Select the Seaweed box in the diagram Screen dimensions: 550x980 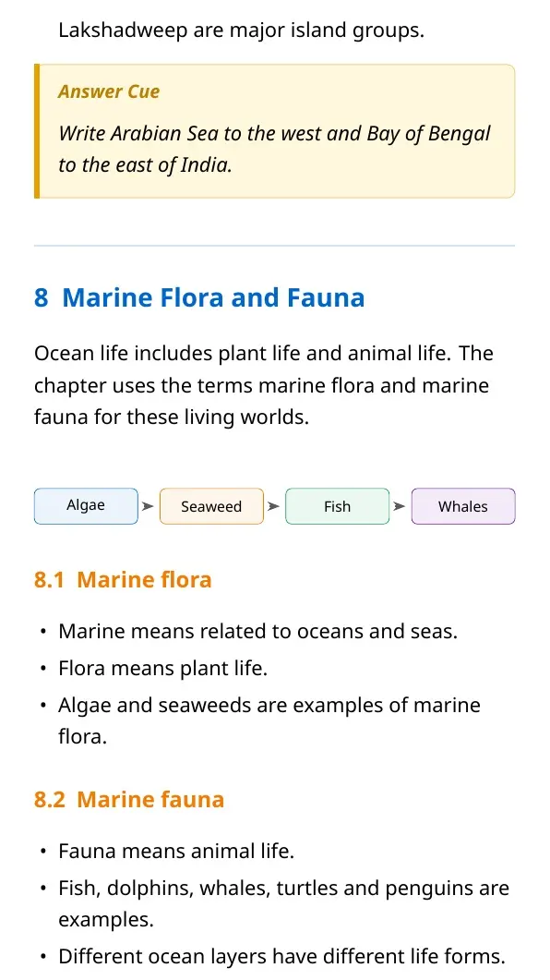(x=211, y=506)
